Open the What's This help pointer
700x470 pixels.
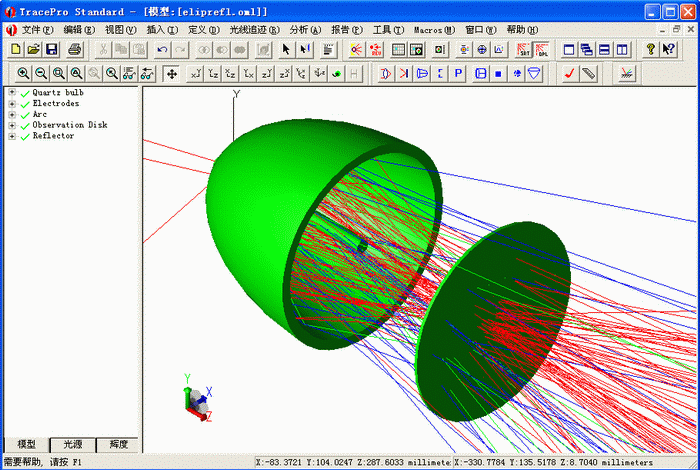tap(668, 50)
